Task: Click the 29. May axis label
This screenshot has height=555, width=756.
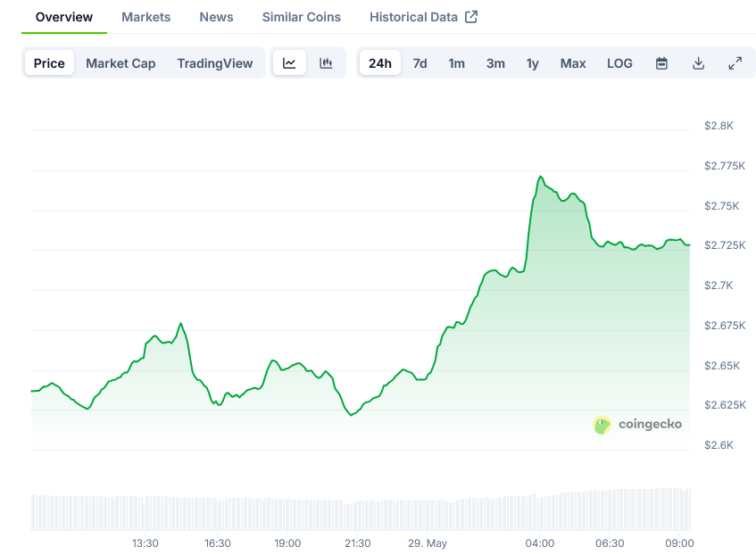Action: (427, 543)
